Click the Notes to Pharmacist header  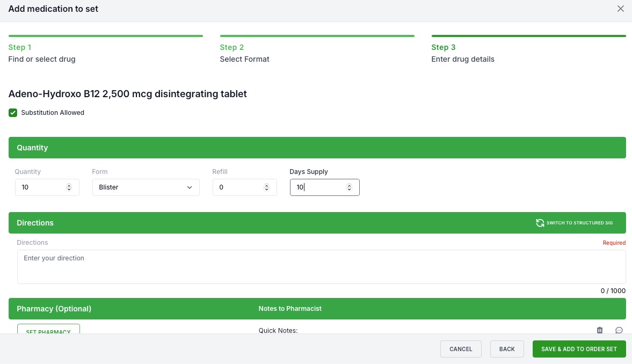[290, 309]
